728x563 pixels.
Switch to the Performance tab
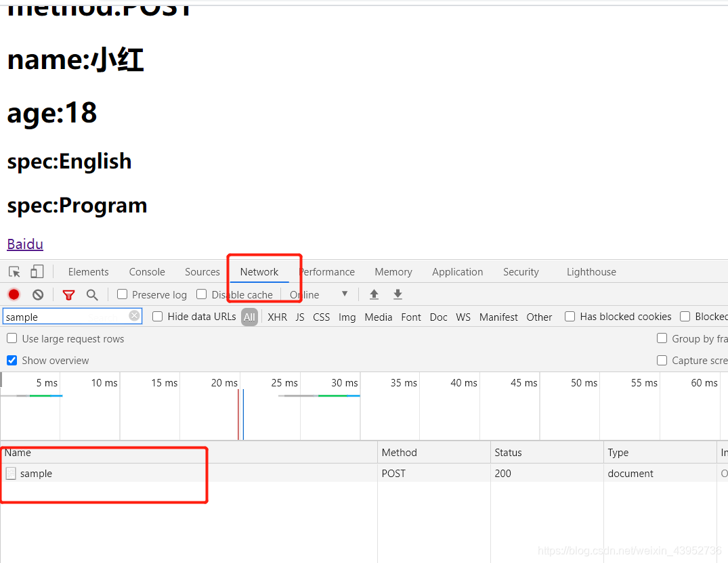[327, 272]
